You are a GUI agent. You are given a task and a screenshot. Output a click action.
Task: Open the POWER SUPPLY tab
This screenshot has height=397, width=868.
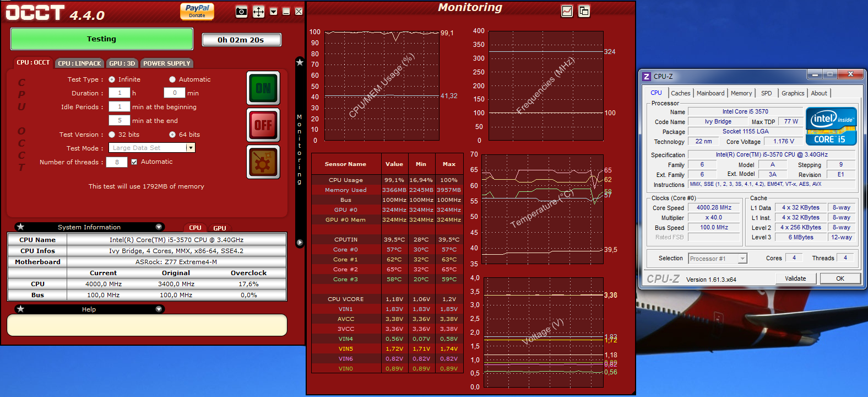tap(166, 63)
